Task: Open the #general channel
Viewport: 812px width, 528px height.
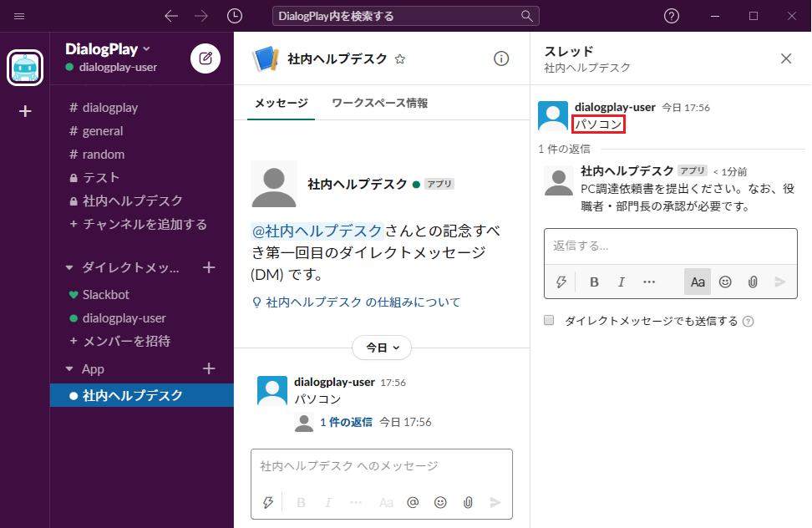Action: [142, 131]
